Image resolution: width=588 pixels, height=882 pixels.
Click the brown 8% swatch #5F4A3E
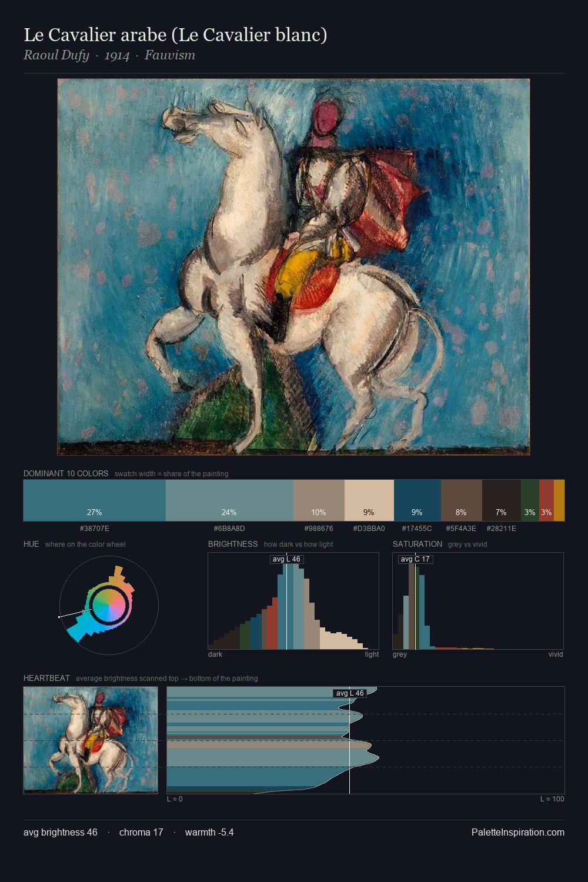click(462, 500)
